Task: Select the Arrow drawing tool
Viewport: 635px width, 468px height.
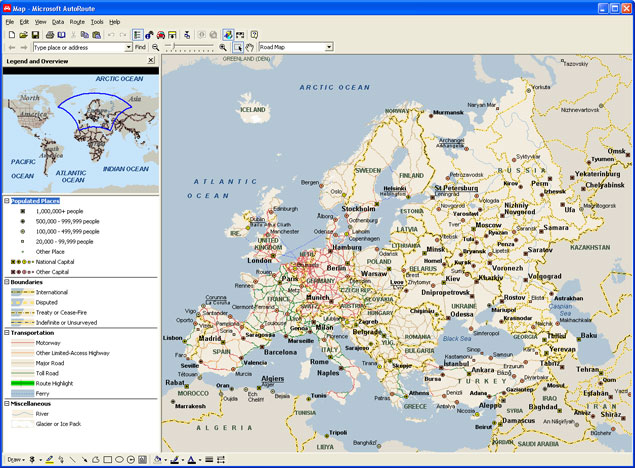Action: (84, 459)
